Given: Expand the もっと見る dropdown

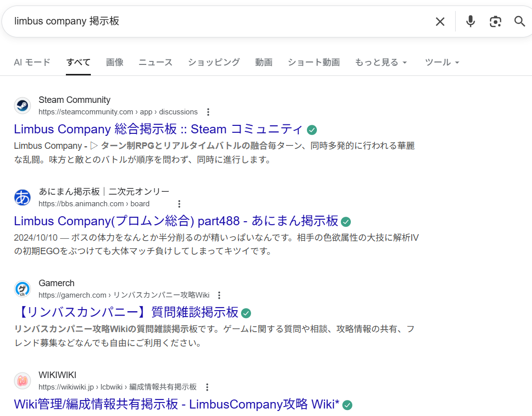Looking at the screenshot, I should tap(381, 62).
